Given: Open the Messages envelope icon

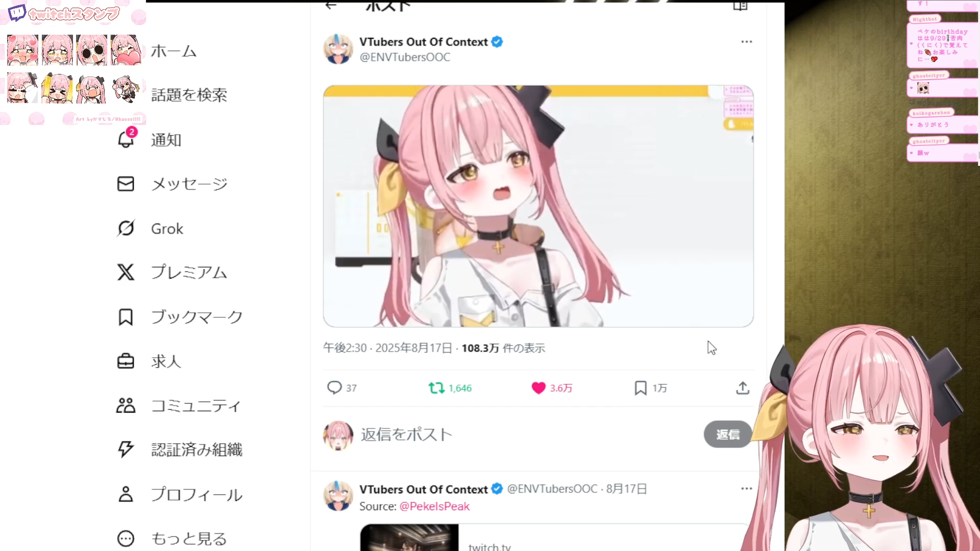Looking at the screenshot, I should point(126,184).
